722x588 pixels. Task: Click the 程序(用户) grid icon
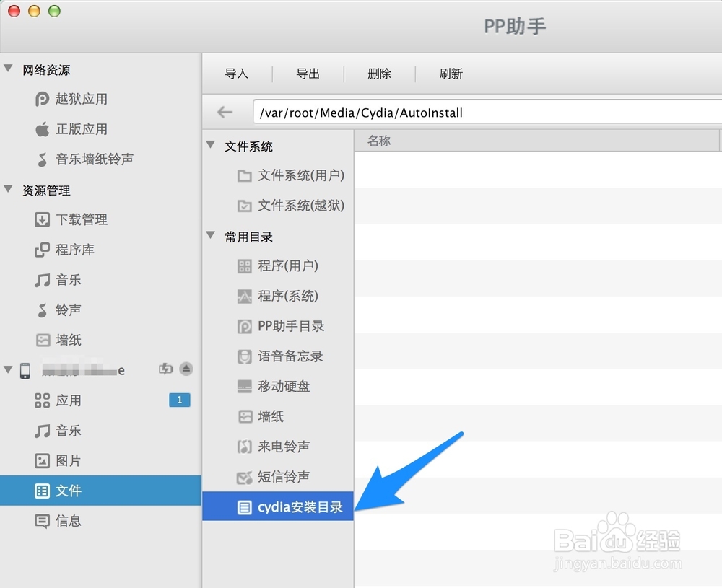[x=245, y=266]
